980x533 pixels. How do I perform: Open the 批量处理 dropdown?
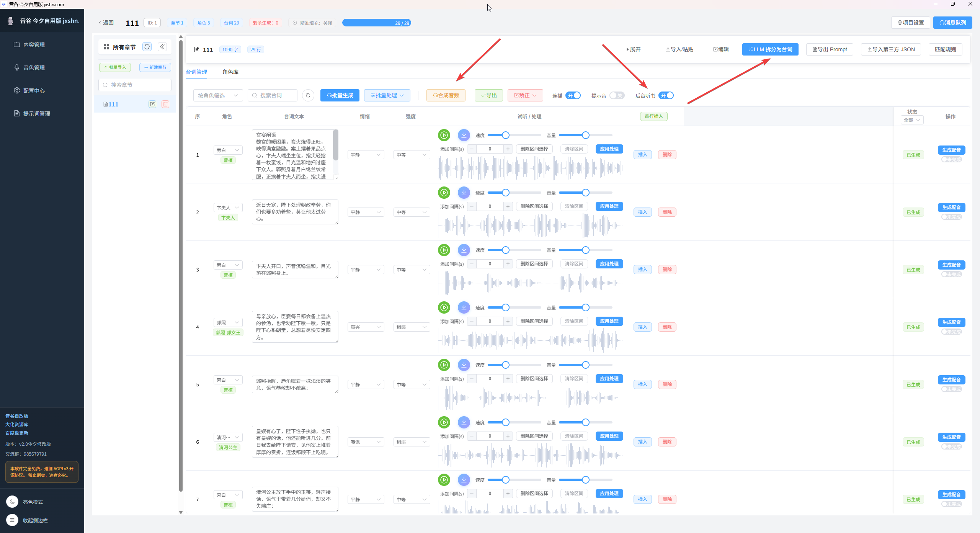pos(387,95)
